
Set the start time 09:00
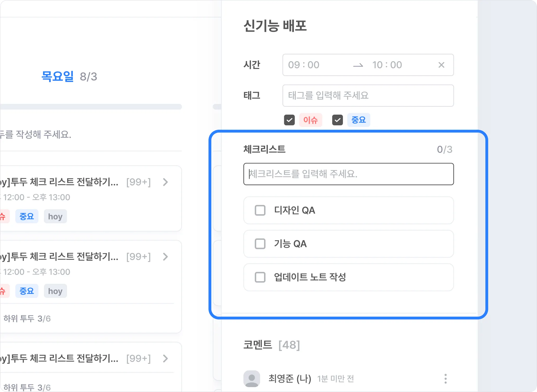pyautogui.click(x=304, y=65)
